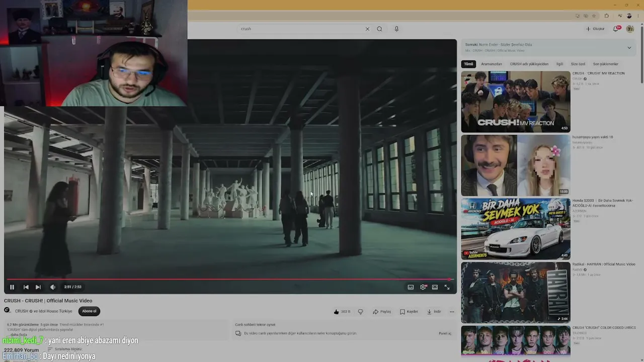Open the 'yayın vakti 18' video thumbnail
644x362 pixels.
point(516,165)
